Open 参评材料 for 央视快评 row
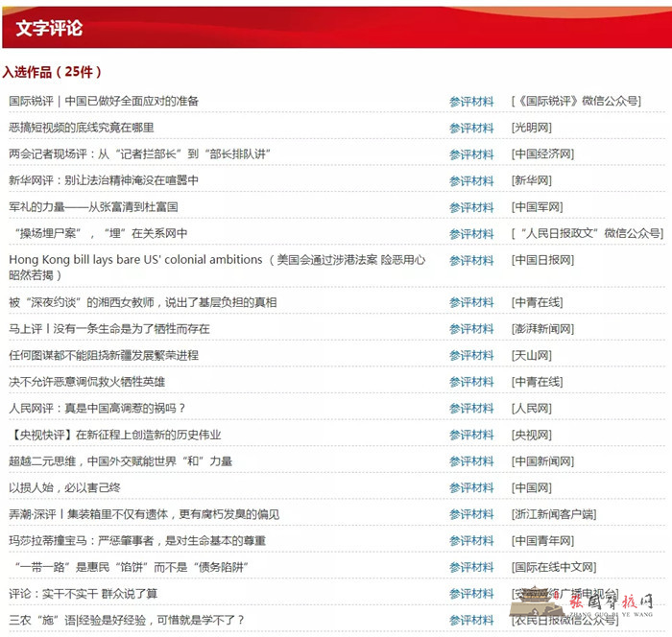This screenshot has height=637, width=672. [471, 435]
